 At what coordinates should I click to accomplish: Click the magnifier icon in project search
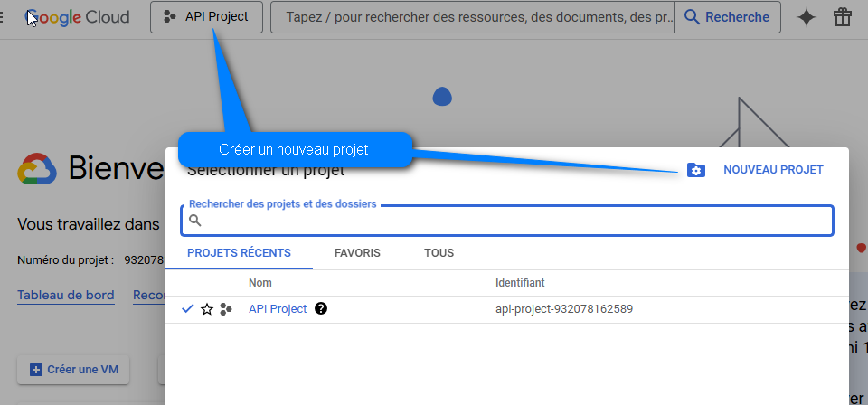pyautogui.click(x=195, y=221)
